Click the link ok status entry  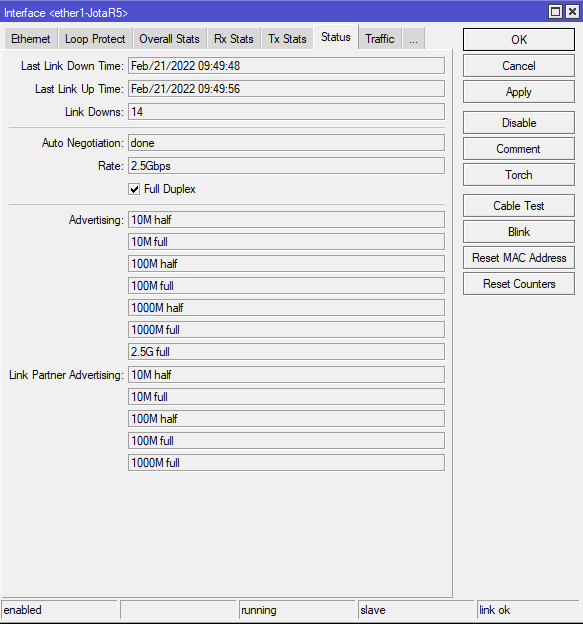click(528, 610)
